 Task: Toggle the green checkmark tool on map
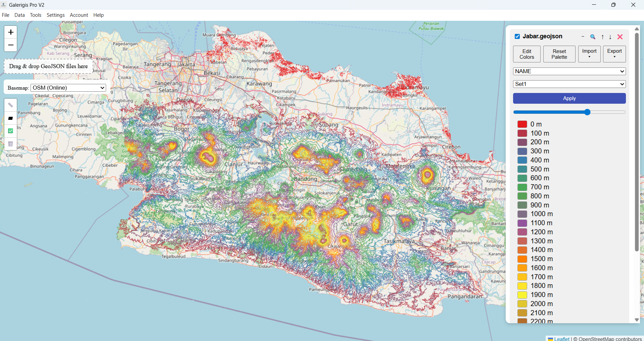pyautogui.click(x=10, y=131)
